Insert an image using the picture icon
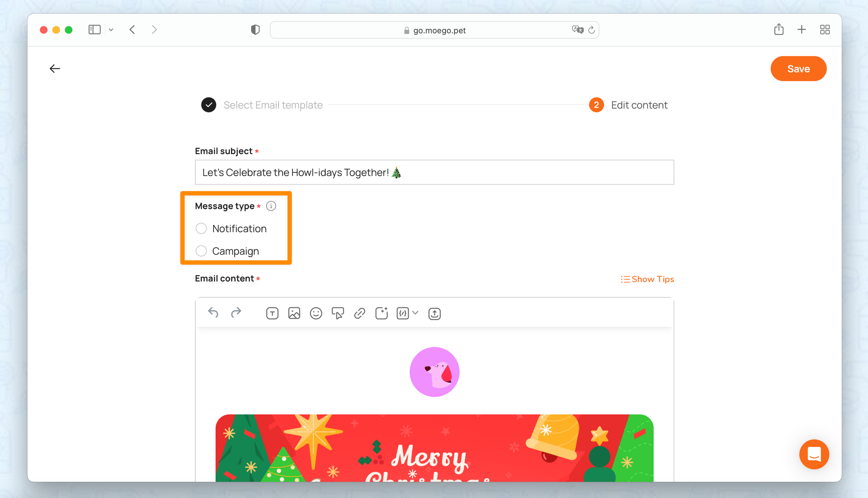Image resolution: width=868 pixels, height=498 pixels. click(294, 313)
